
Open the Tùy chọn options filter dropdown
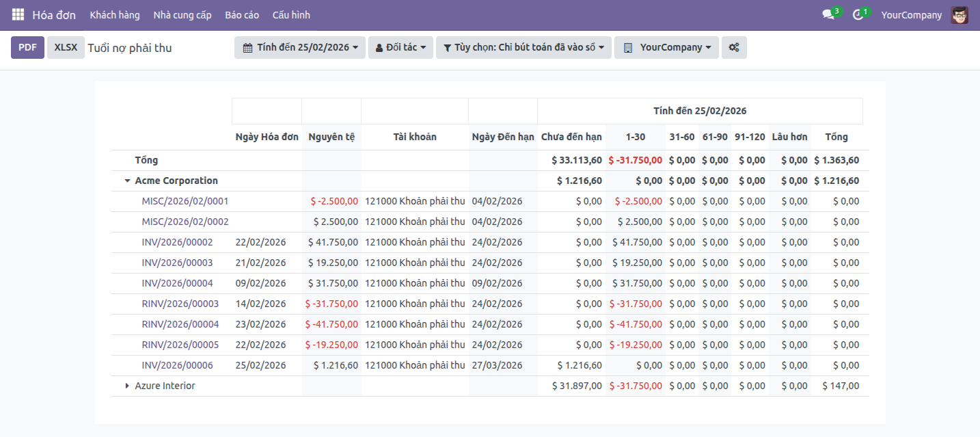pyautogui.click(x=523, y=48)
